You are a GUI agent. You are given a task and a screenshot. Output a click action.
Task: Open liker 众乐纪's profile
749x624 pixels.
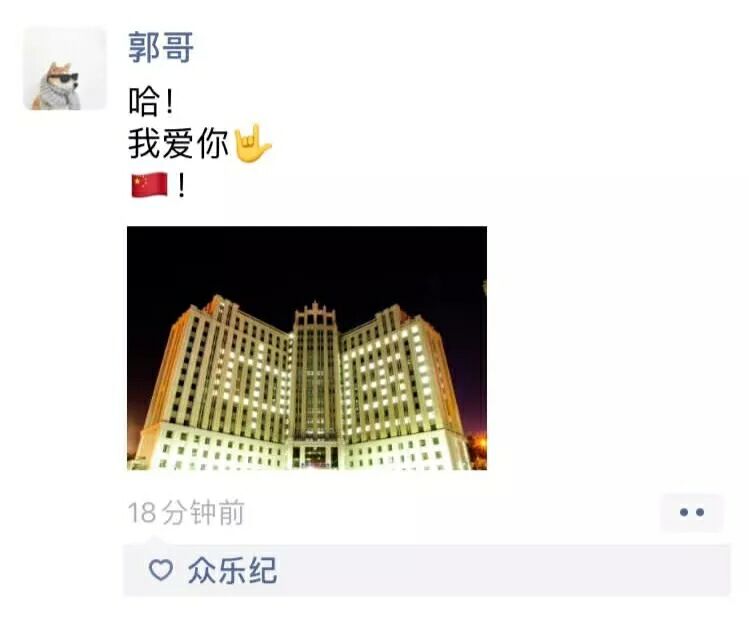pyautogui.click(x=232, y=570)
